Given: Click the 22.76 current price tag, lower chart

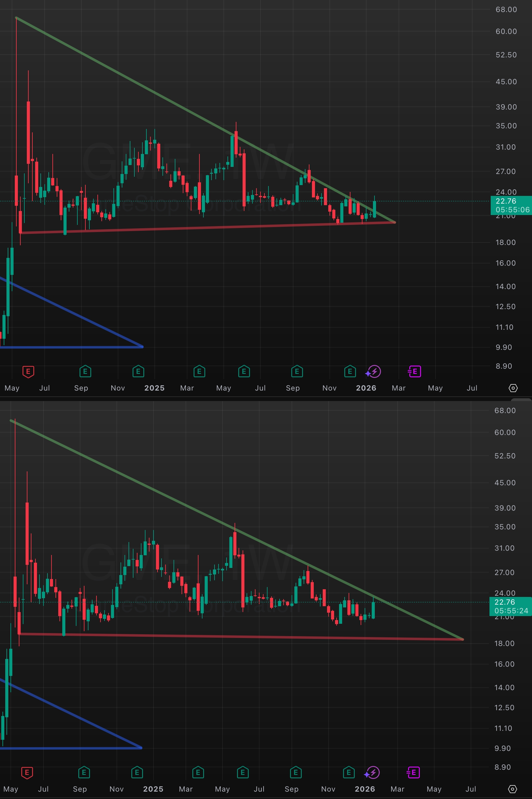Looking at the screenshot, I should pos(511,606).
